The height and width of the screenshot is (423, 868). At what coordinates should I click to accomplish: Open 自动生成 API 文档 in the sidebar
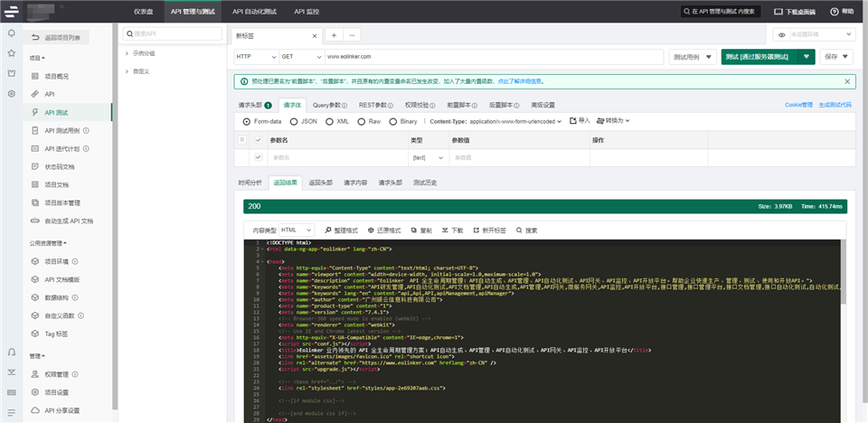[x=67, y=221]
